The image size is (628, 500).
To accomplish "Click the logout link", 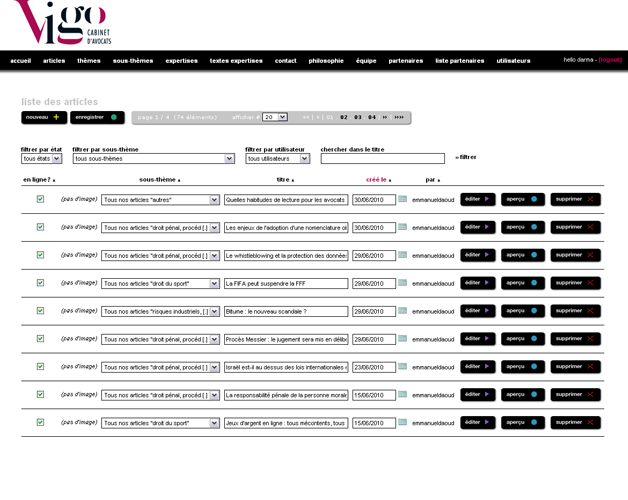I will [x=610, y=60].
